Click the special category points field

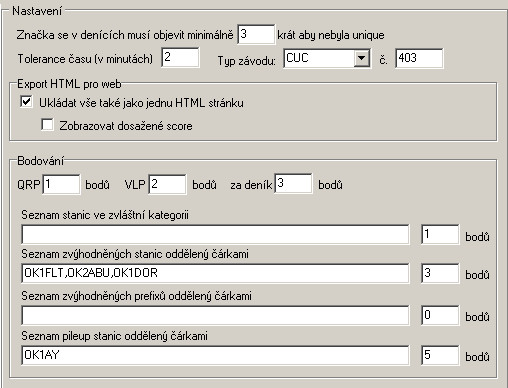click(x=440, y=234)
